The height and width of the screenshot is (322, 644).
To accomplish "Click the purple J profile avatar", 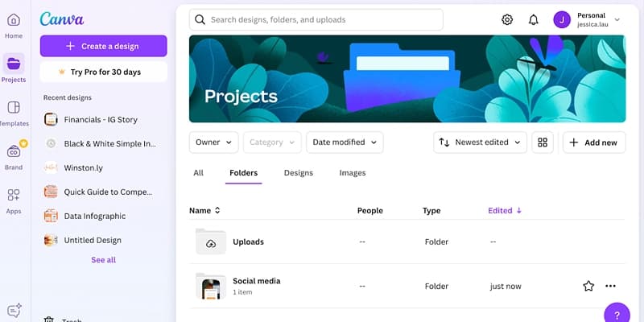I will click(x=561, y=19).
